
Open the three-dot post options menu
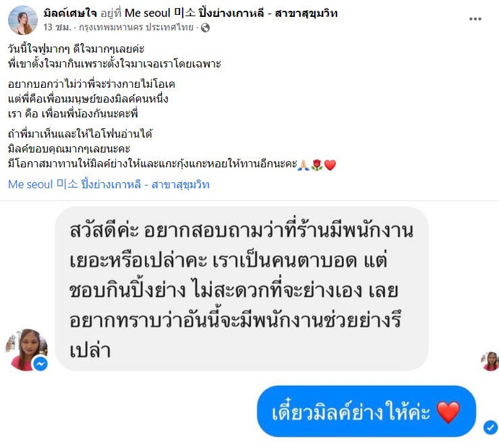point(475,19)
